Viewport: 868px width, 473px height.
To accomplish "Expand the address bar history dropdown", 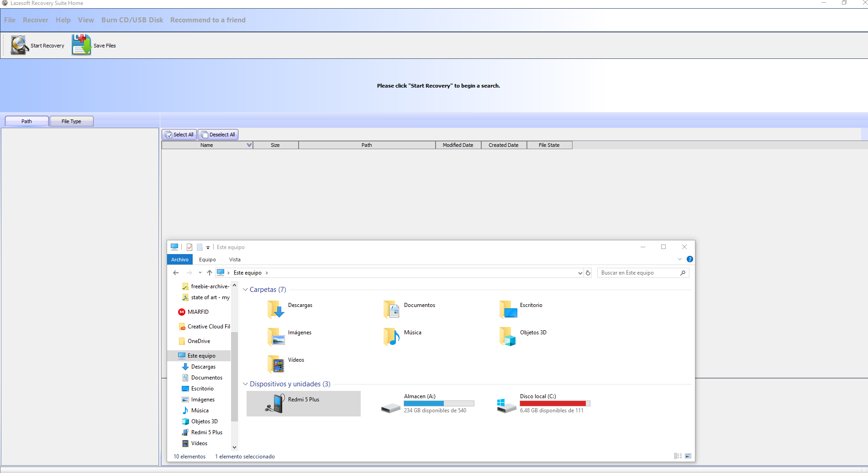I will pos(580,273).
